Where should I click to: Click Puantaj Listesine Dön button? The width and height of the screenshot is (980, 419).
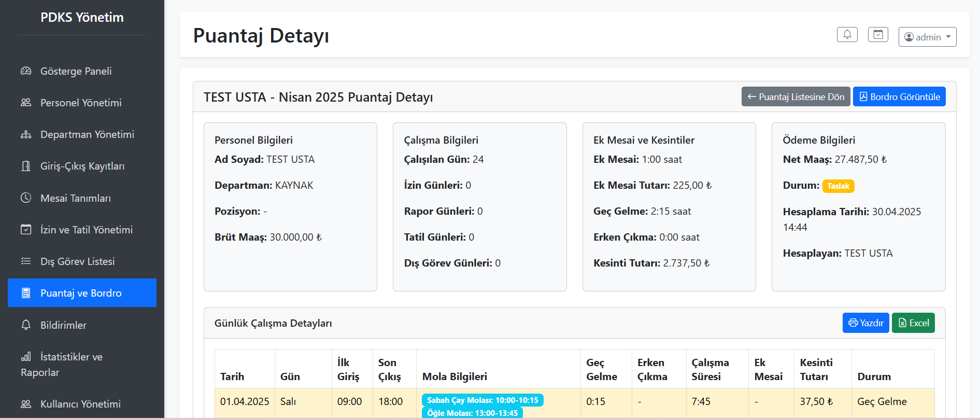tap(796, 97)
